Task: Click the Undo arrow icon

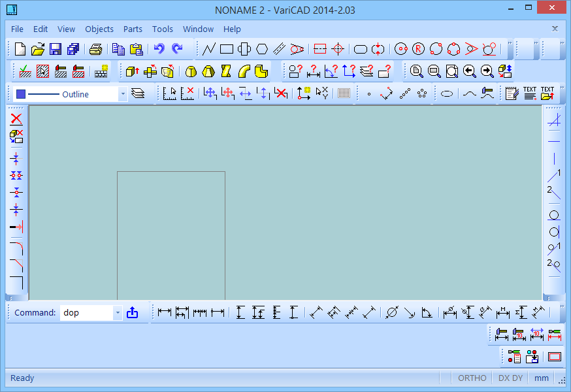Action: click(x=159, y=49)
